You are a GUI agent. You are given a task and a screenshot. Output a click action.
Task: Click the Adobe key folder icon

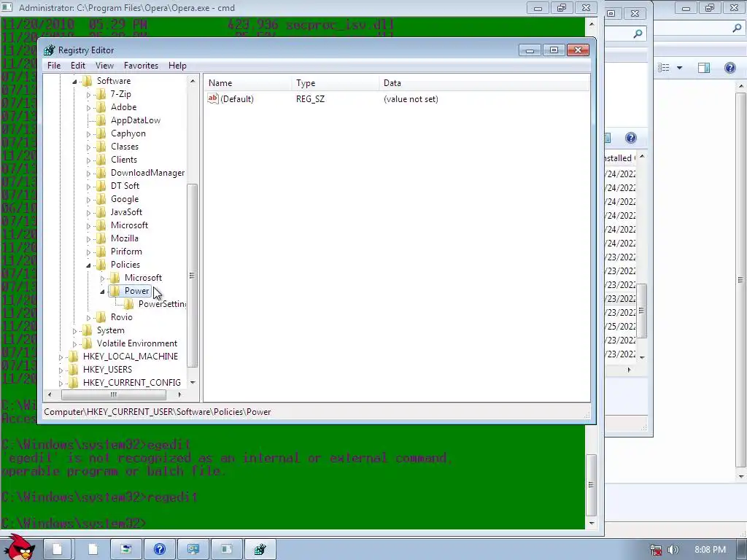coord(101,107)
